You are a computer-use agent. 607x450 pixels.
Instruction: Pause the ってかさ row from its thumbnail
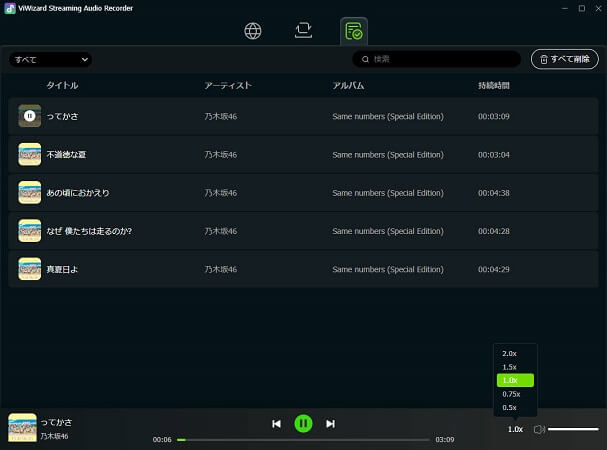29,116
